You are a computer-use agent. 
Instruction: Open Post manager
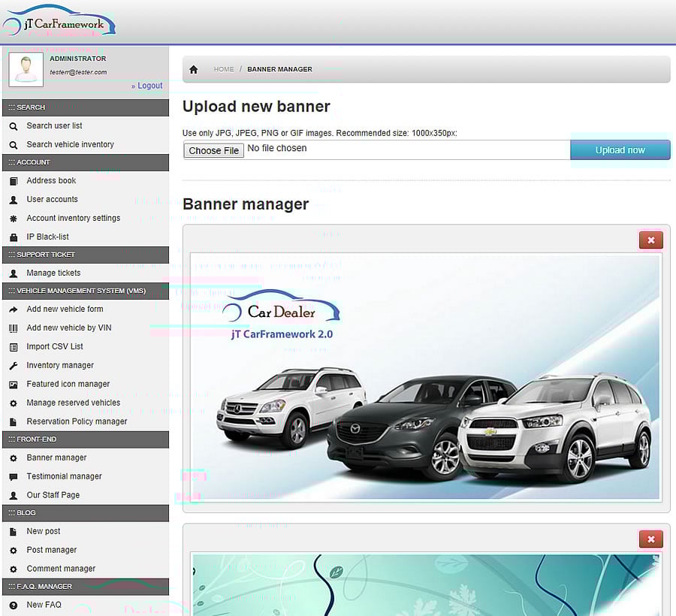click(51, 550)
